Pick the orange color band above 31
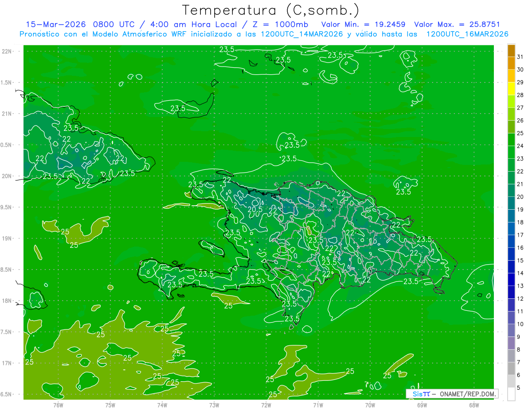532x411 pixels. tap(511, 51)
